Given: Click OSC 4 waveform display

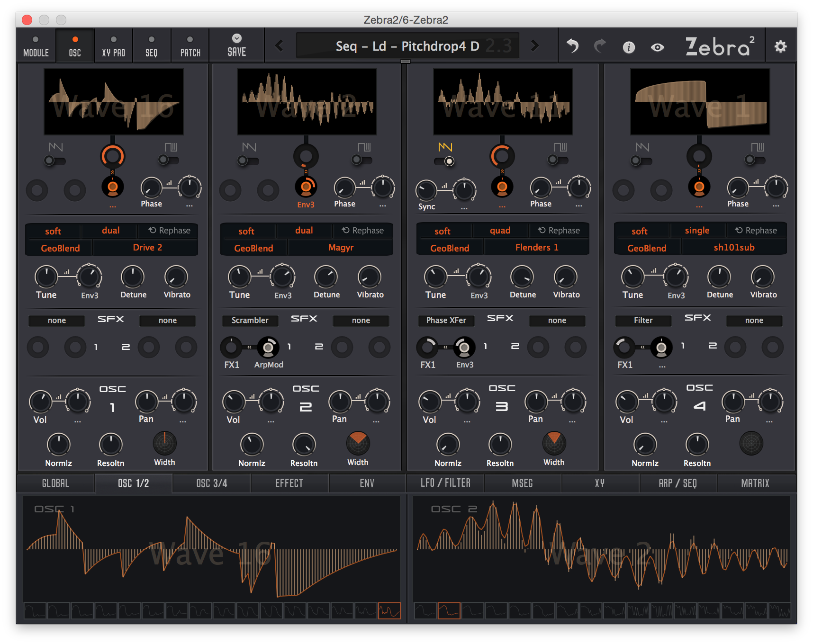Looking at the screenshot, I should [700, 102].
